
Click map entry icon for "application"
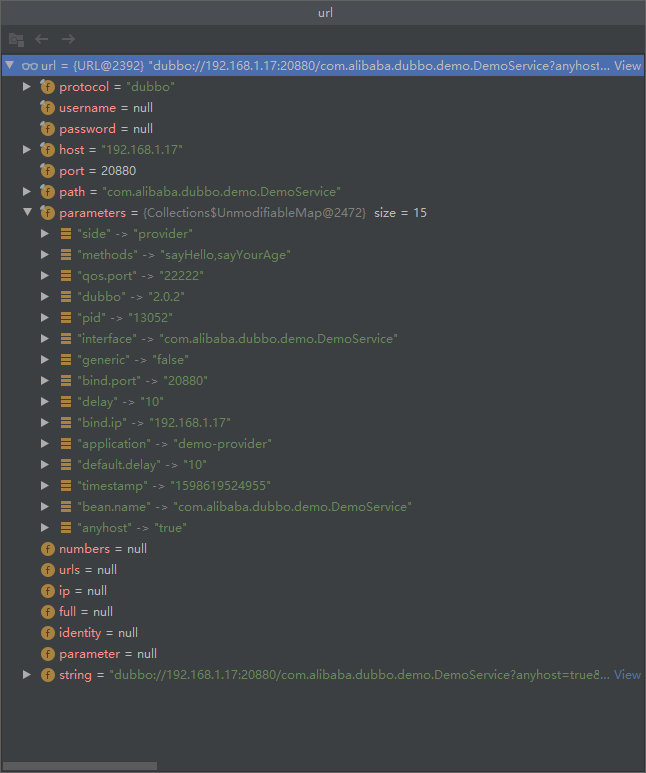tap(66, 444)
